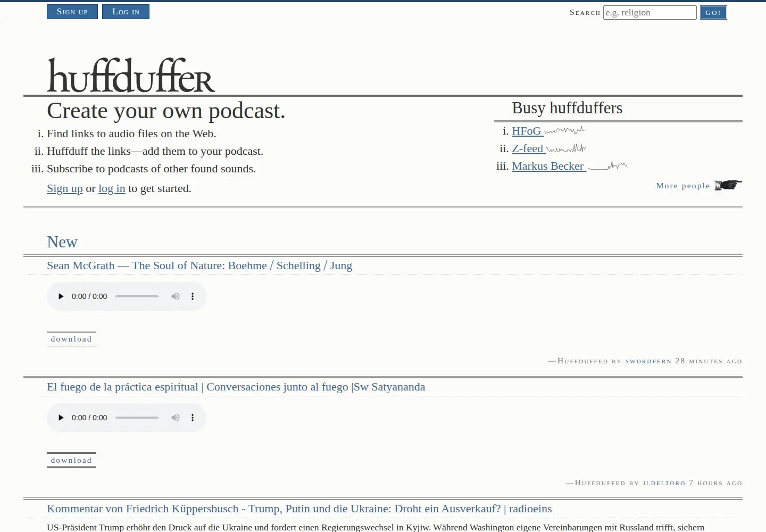Click the Markus Becker activity sparkline
The image size is (766, 532).
(607, 166)
